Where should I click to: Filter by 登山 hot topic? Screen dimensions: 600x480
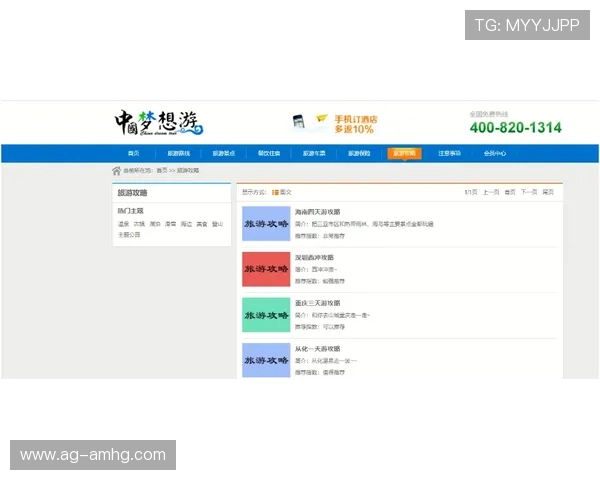217,224
